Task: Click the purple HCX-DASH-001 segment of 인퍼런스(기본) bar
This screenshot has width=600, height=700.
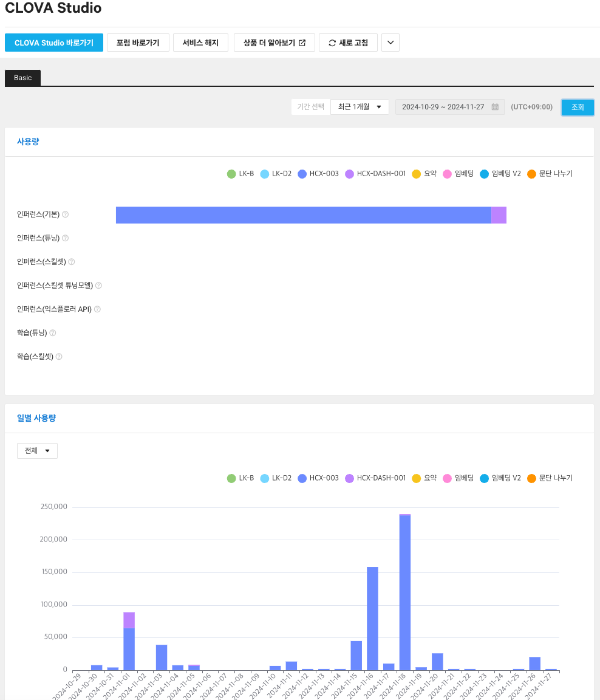Action: (499, 214)
